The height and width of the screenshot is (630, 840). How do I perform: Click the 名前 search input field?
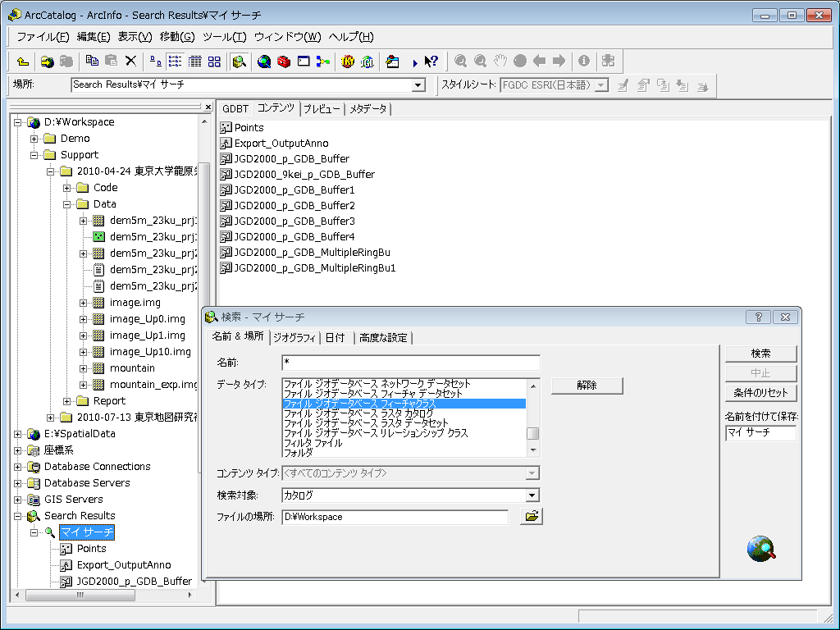click(x=411, y=363)
